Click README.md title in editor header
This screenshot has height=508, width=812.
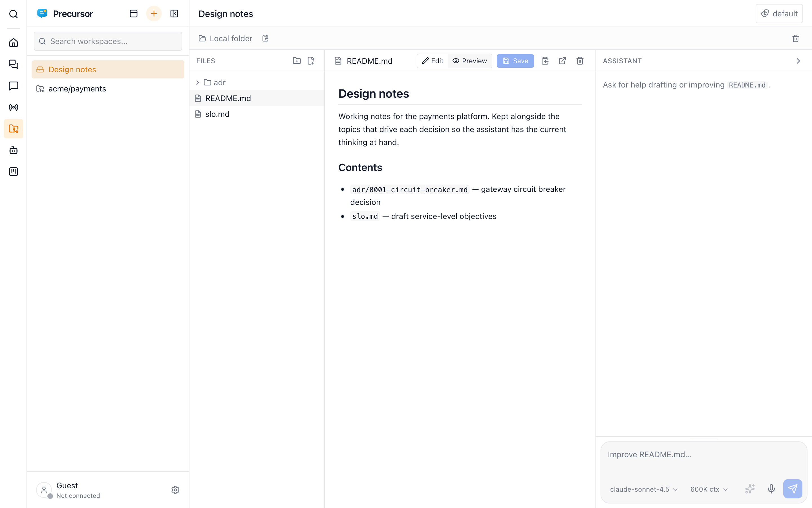(369, 61)
